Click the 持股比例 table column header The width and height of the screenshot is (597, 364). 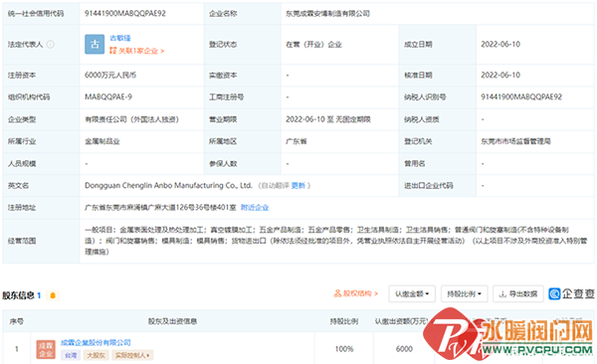[344, 321]
